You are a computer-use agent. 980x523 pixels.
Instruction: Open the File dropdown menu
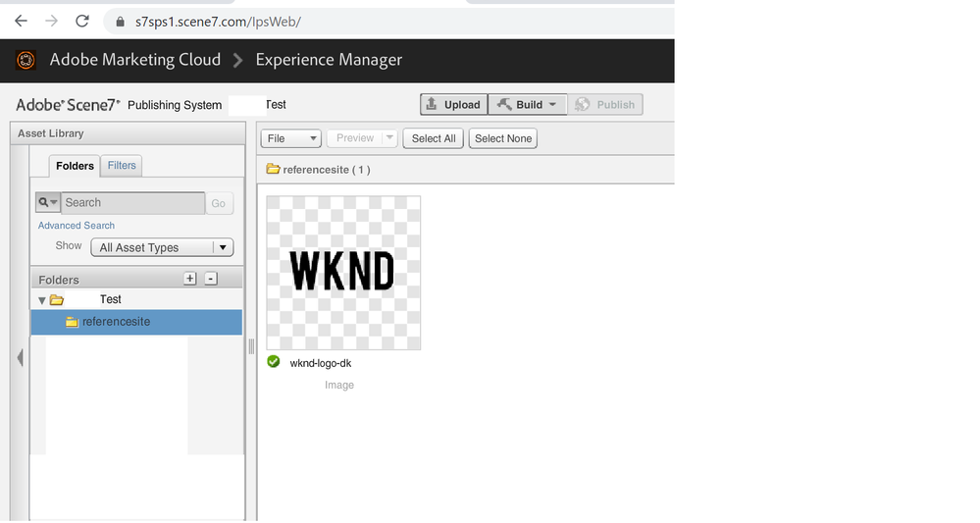[x=290, y=138]
